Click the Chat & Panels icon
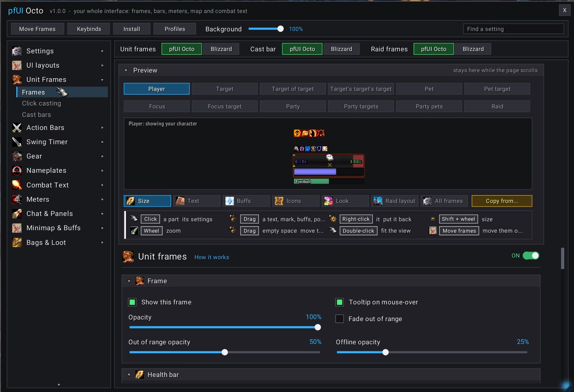The image size is (574, 392). [x=17, y=214]
